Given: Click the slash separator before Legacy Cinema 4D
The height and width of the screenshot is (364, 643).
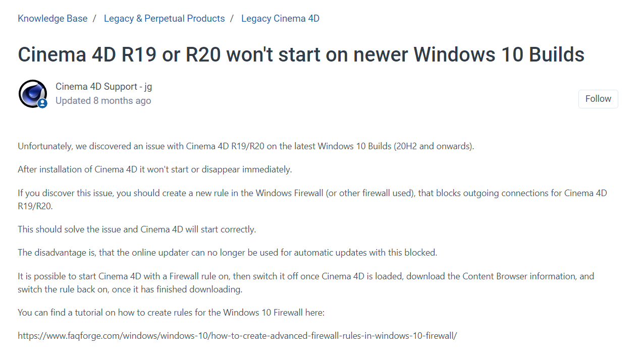Looking at the screenshot, I should pyautogui.click(x=232, y=19).
